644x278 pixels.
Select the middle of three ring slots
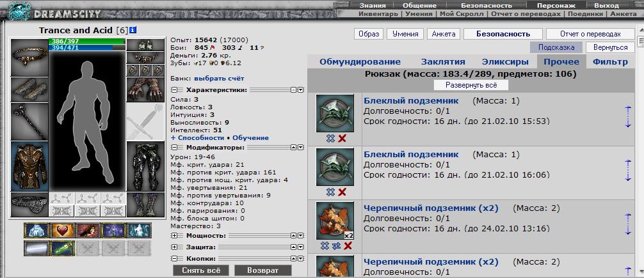coord(145,70)
